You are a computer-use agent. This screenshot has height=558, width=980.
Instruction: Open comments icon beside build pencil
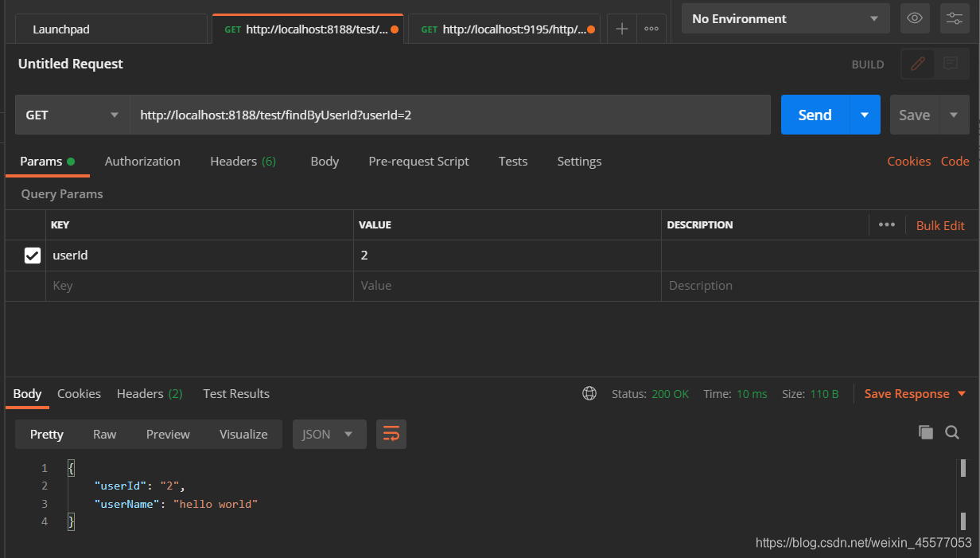[951, 64]
